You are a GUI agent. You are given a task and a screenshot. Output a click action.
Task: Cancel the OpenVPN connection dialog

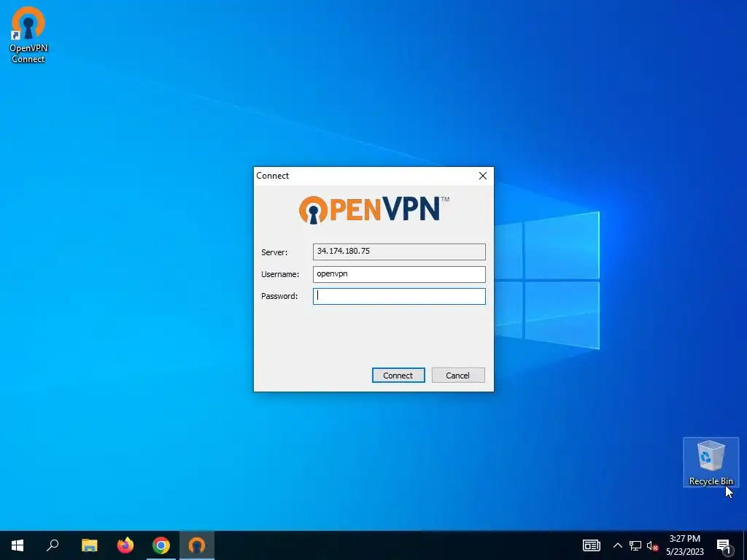[458, 376]
